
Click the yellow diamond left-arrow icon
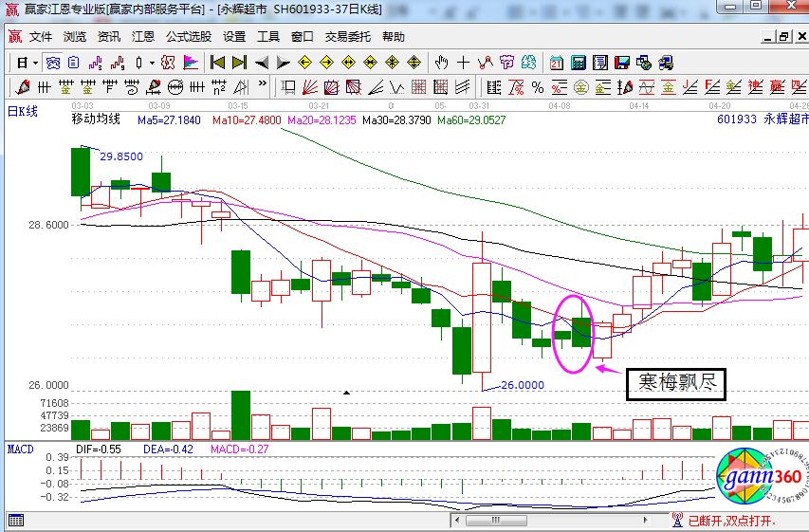coord(305,63)
